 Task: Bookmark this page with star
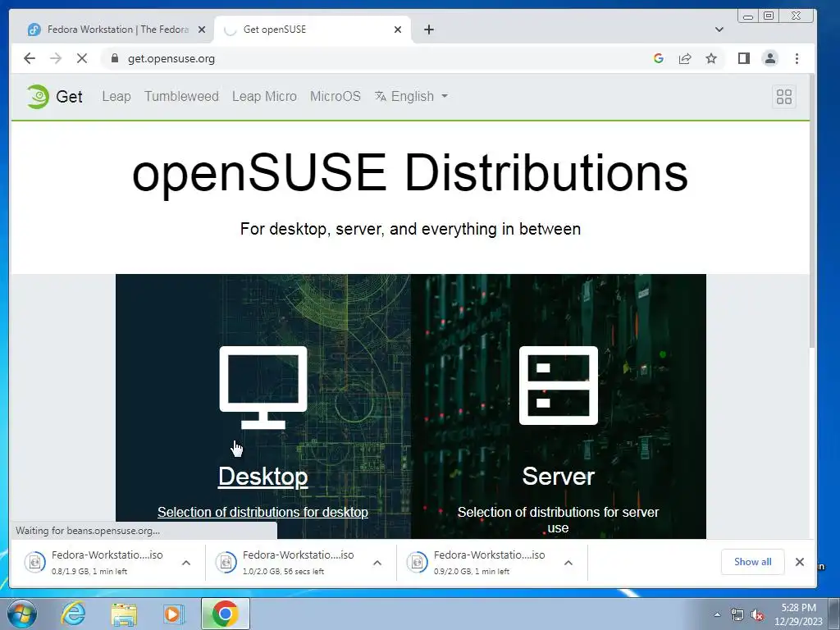click(711, 58)
